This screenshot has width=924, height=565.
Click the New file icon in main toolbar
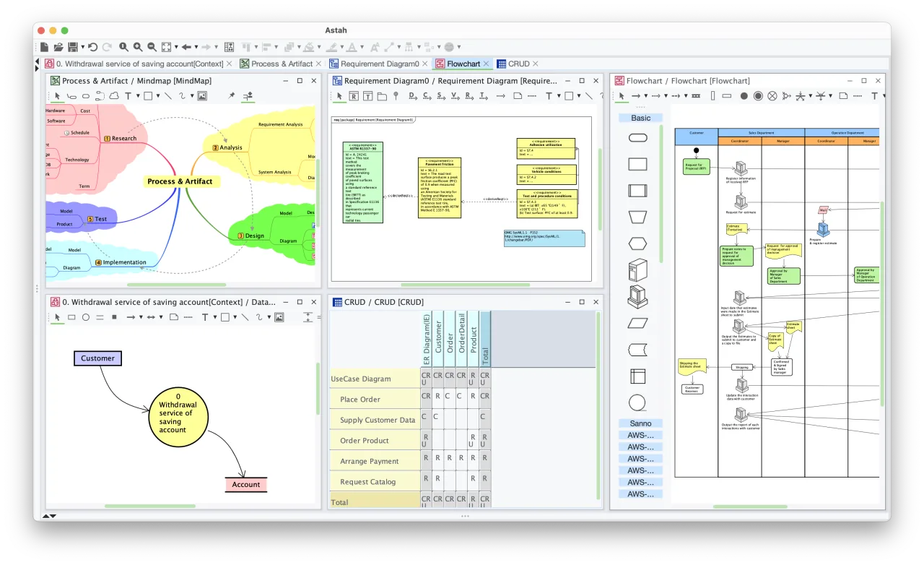(x=45, y=47)
